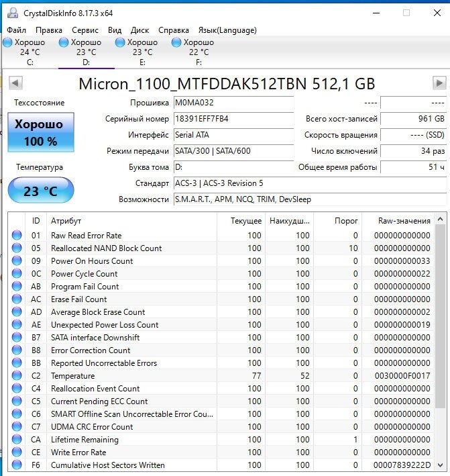
Task: Click status icon for UDMA CRC Error Count
Action: (x=17, y=426)
